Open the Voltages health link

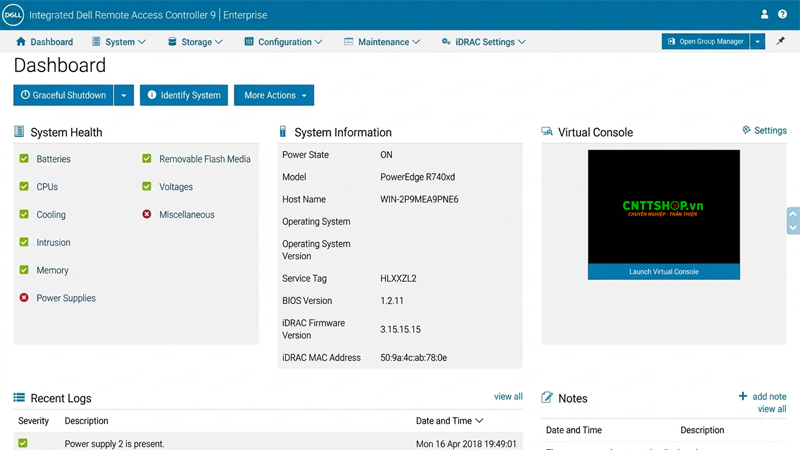176,187
